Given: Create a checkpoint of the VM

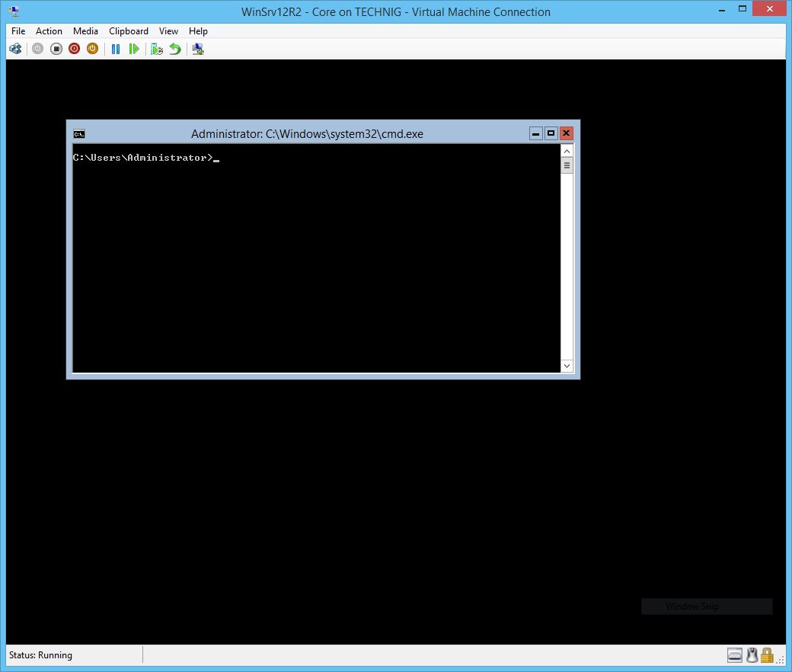Looking at the screenshot, I should [156, 48].
